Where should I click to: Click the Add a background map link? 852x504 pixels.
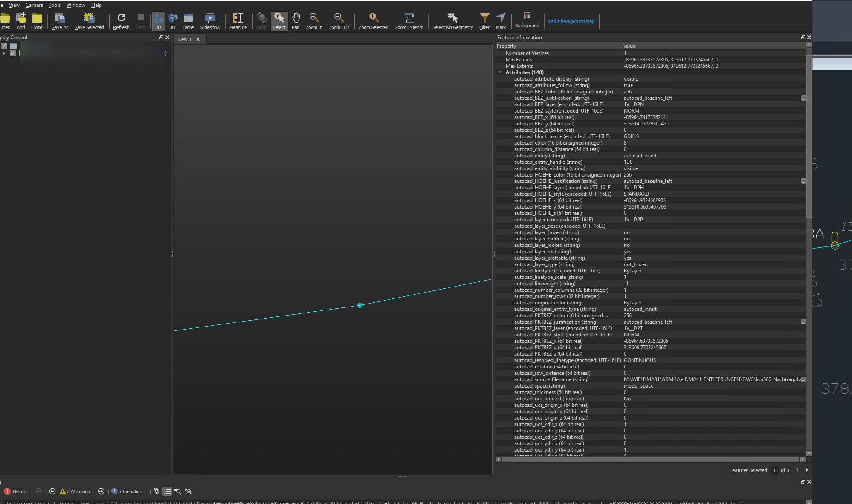[571, 21]
